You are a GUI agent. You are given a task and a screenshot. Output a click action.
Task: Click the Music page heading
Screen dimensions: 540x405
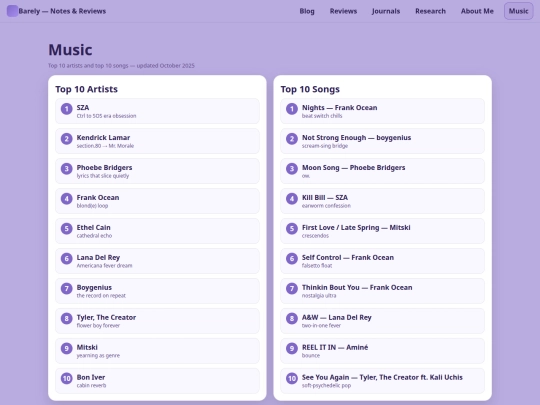[70, 50]
